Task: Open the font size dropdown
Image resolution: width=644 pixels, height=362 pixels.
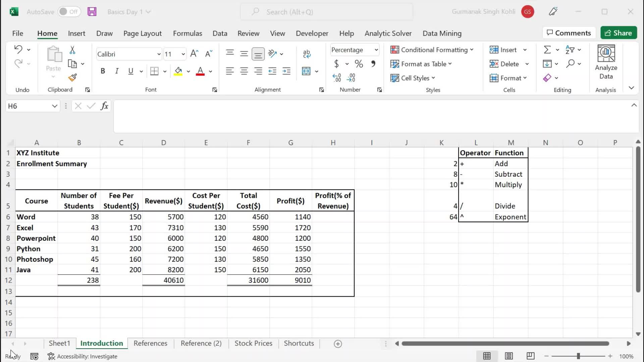Action: (183, 54)
